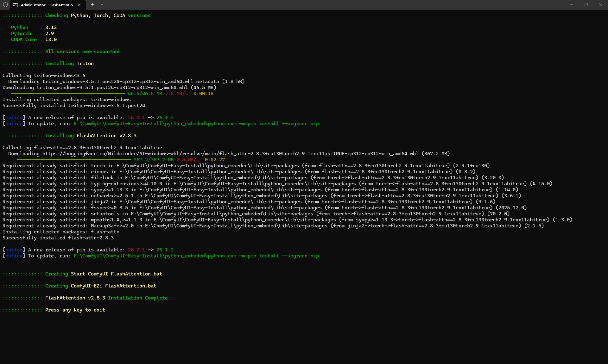The image size is (608, 364).
Task: Click the fsspec>=0.8.5 requirement line
Action: [x=265, y=208]
